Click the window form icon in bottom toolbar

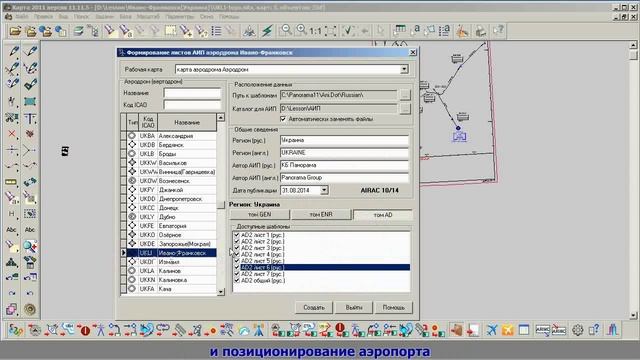[524, 330]
